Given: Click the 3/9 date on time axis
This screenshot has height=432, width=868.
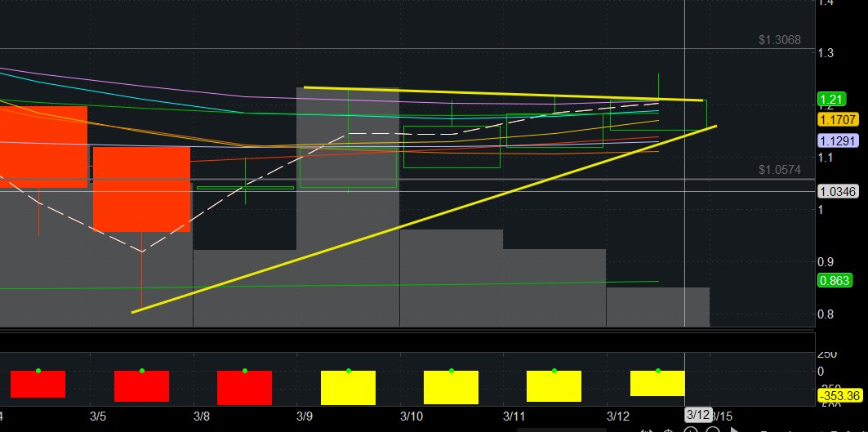Looking at the screenshot, I should 305,416.
